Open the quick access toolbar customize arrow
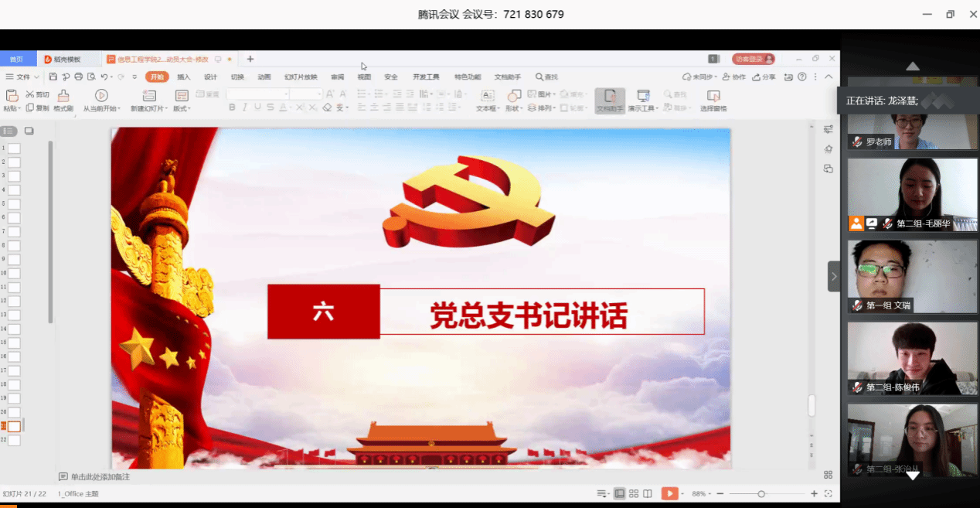 (134, 77)
